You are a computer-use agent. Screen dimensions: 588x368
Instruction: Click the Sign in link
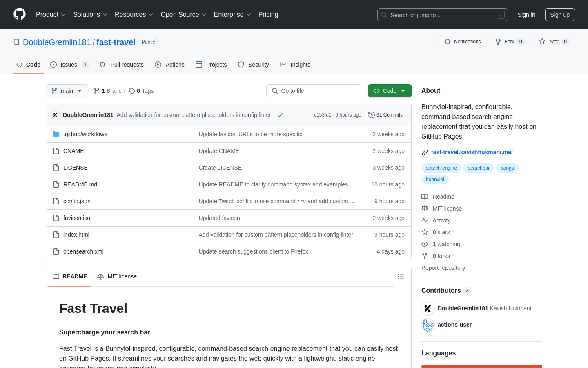526,15
